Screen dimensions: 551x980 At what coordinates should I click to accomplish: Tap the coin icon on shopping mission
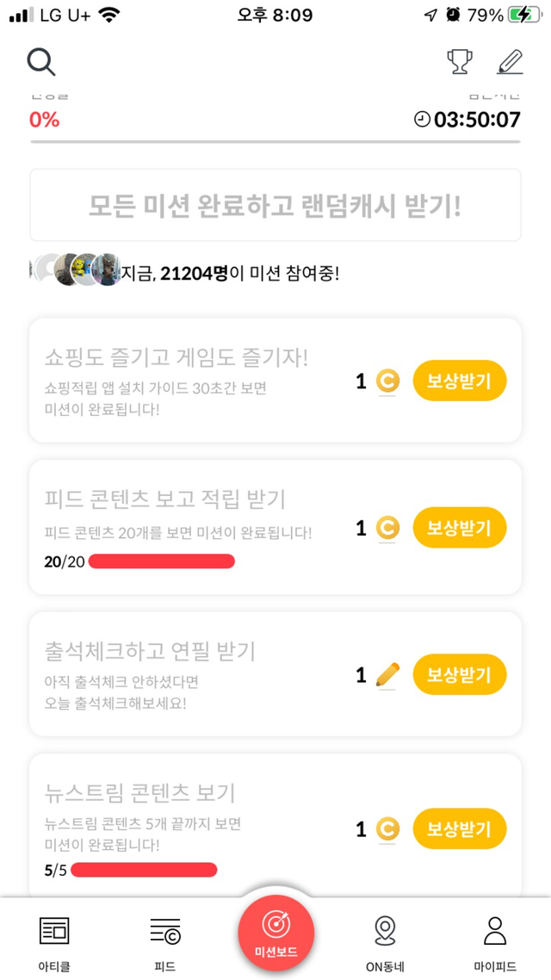point(388,381)
